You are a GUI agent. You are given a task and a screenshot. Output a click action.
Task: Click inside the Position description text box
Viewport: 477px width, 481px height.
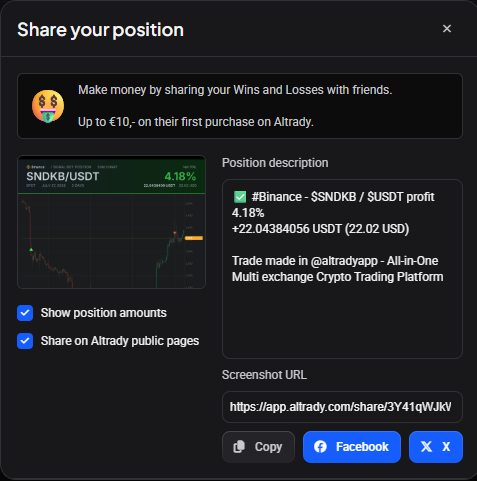[342, 269]
